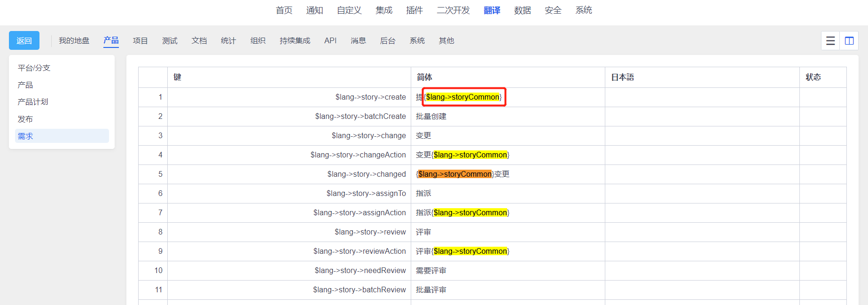Select the 产品 module tab

[x=111, y=40]
